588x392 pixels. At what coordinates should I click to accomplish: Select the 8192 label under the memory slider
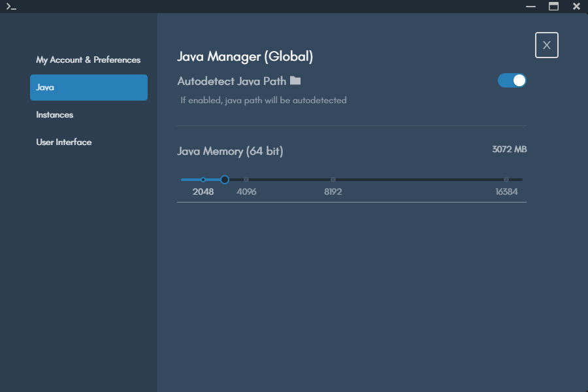[x=333, y=191]
